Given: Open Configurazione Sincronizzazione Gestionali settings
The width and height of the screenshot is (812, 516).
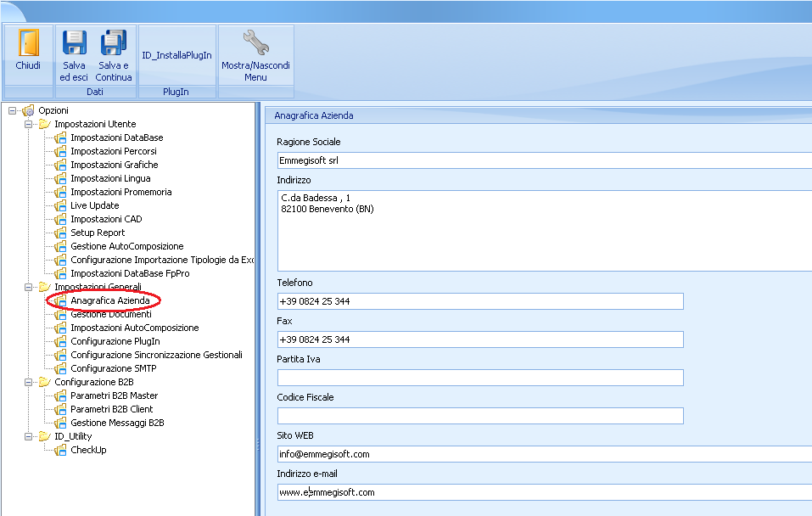Looking at the screenshot, I should tap(156, 355).
